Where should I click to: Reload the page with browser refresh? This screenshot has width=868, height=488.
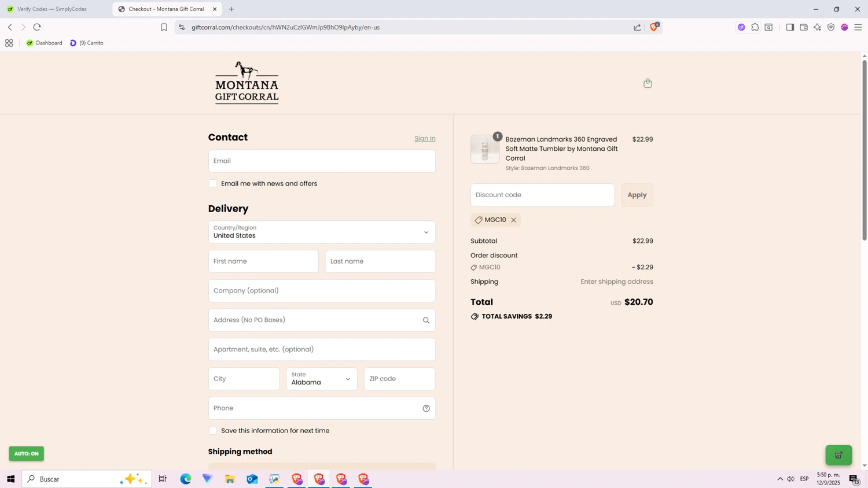pyautogui.click(x=37, y=27)
